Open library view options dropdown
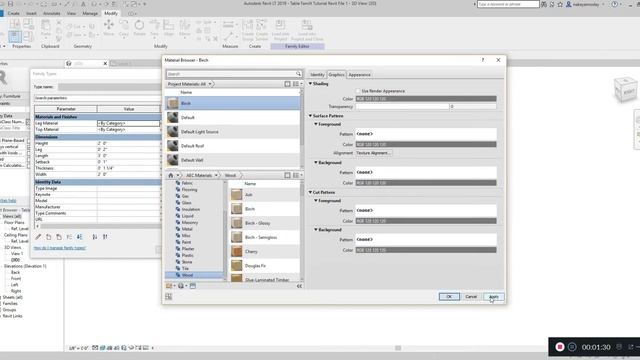The width and height of the screenshot is (640, 360). (x=298, y=175)
